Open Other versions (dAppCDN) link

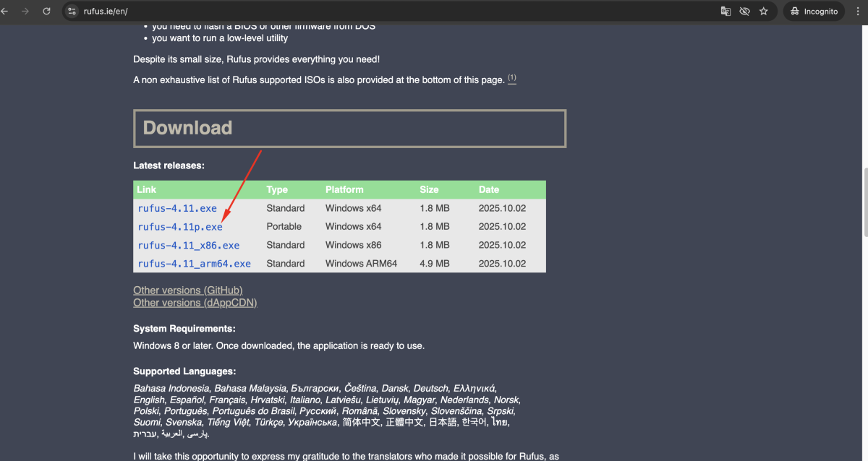pyautogui.click(x=195, y=303)
